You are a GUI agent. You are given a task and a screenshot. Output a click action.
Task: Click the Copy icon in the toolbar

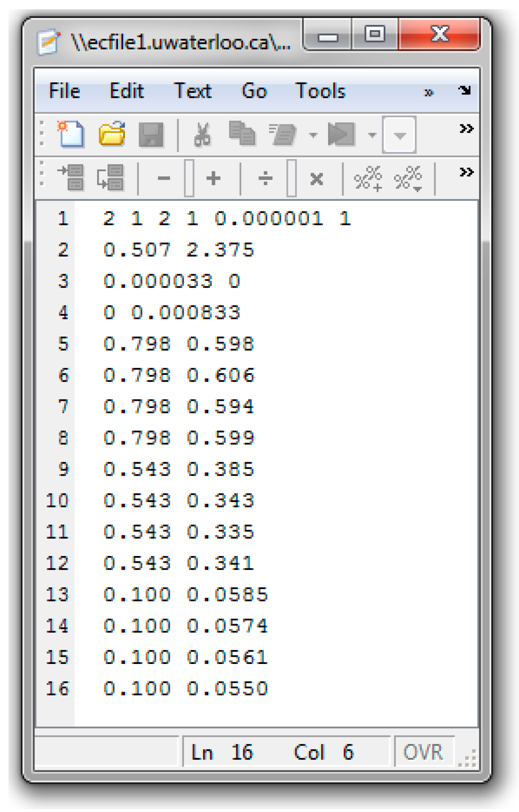(x=242, y=134)
